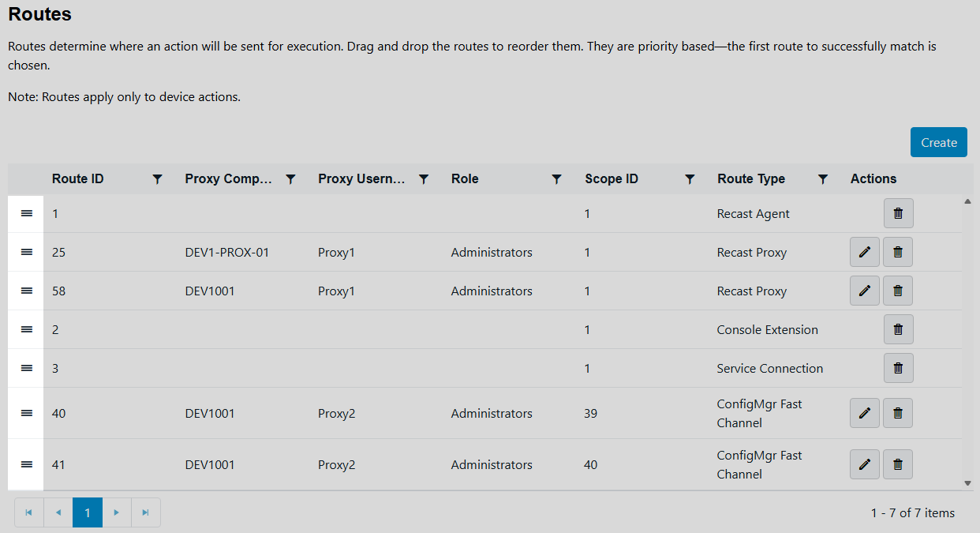Edit route 40 using the pencil icon

pos(864,413)
